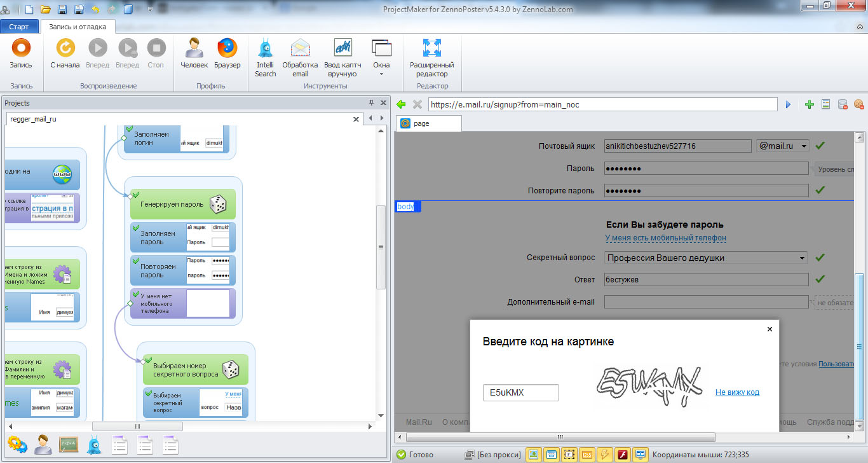This screenshot has height=463, width=868.
Task: Click the captcha code input field
Action: click(520, 393)
